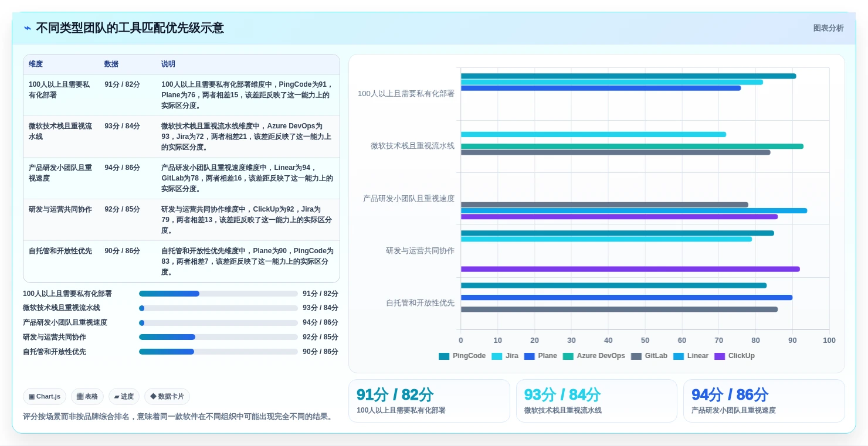This screenshot has height=446, width=868.
Task: Click the 产品研发小团队且重视速度 progress bar
Action: click(x=218, y=323)
